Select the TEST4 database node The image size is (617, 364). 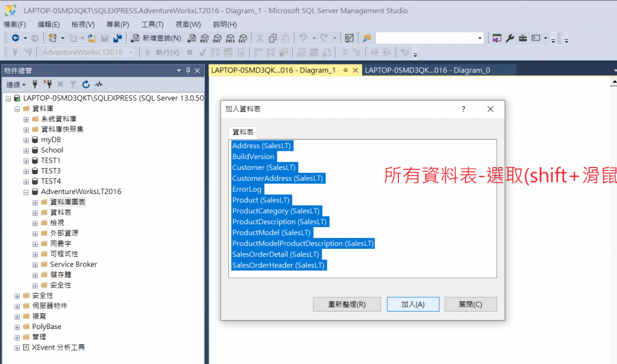click(51, 181)
